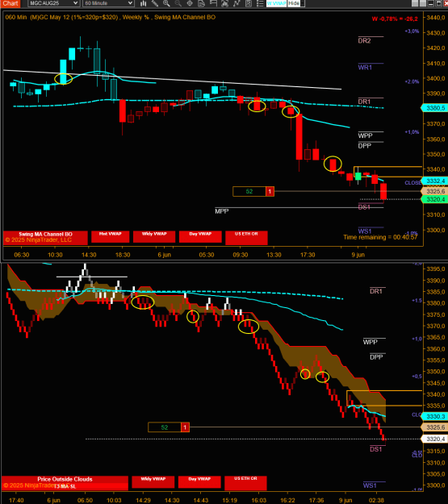Open the MGC AUG25 instrument dropdown

(x=53, y=3)
